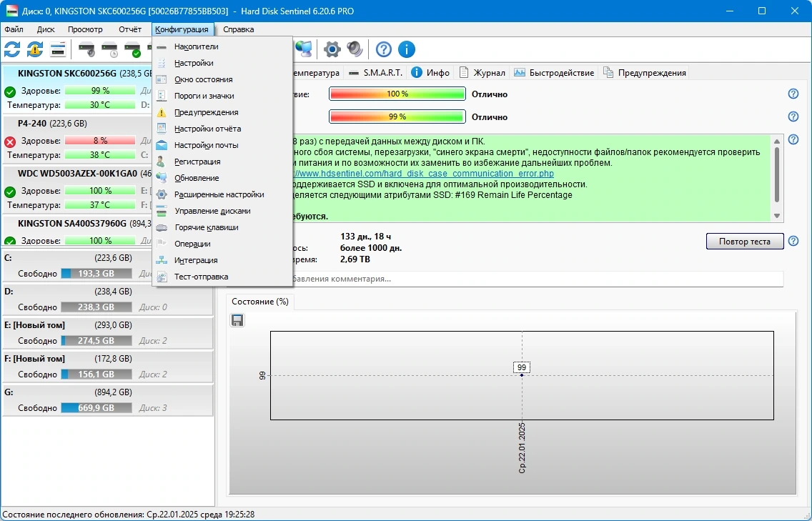Choose the Тест-отправка menu entry
The width and height of the screenshot is (812, 521).
click(x=222, y=277)
